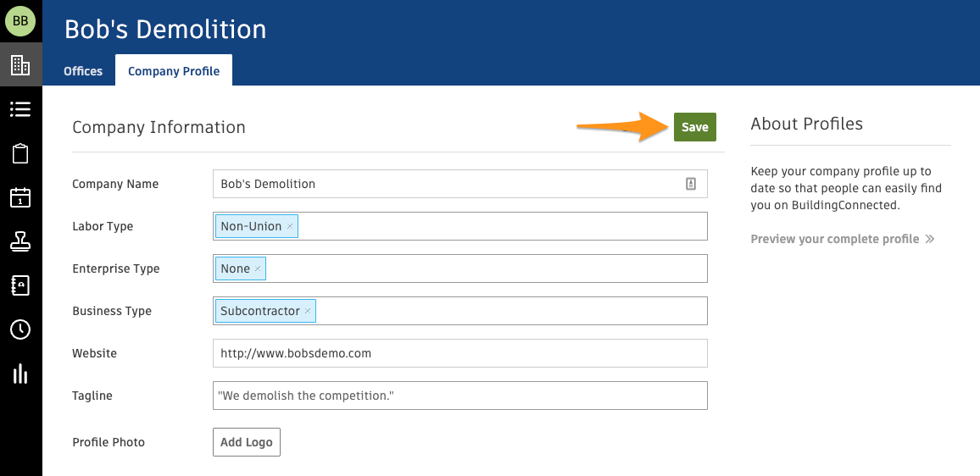Click contact card icon in Company Name field
The height and width of the screenshot is (476, 980).
[690, 184]
